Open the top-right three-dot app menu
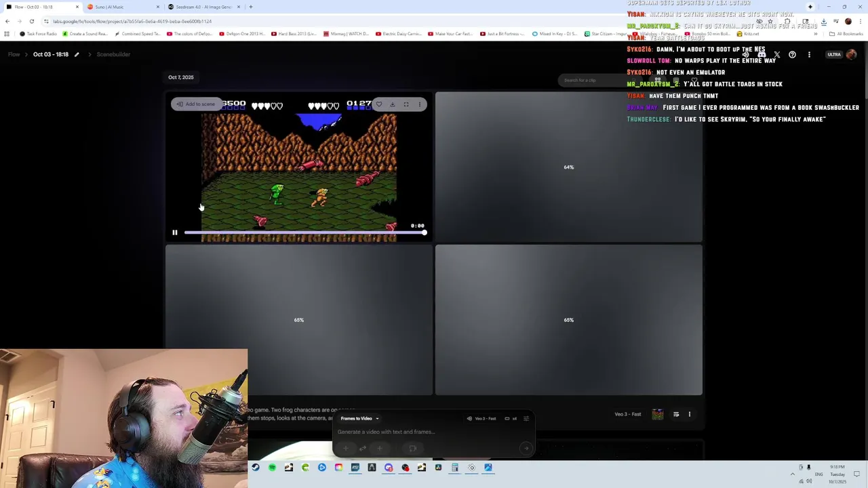This screenshot has height=488, width=868. (x=809, y=54)
